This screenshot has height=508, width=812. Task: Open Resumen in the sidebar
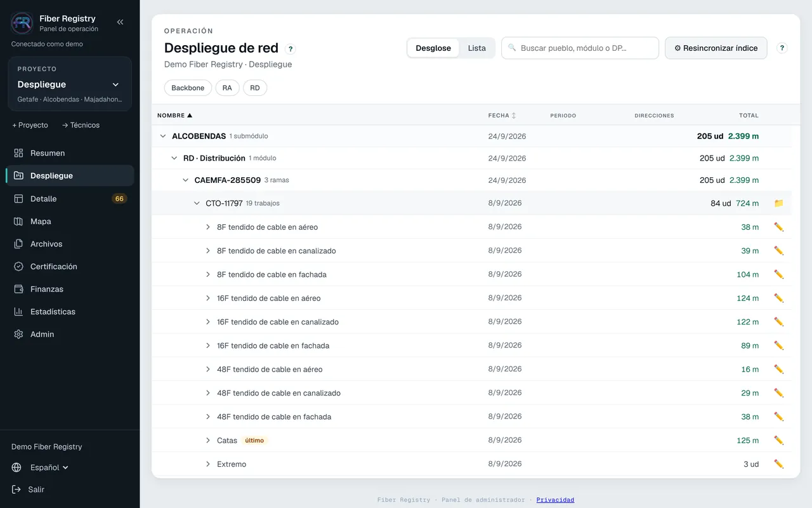(70, 153)
